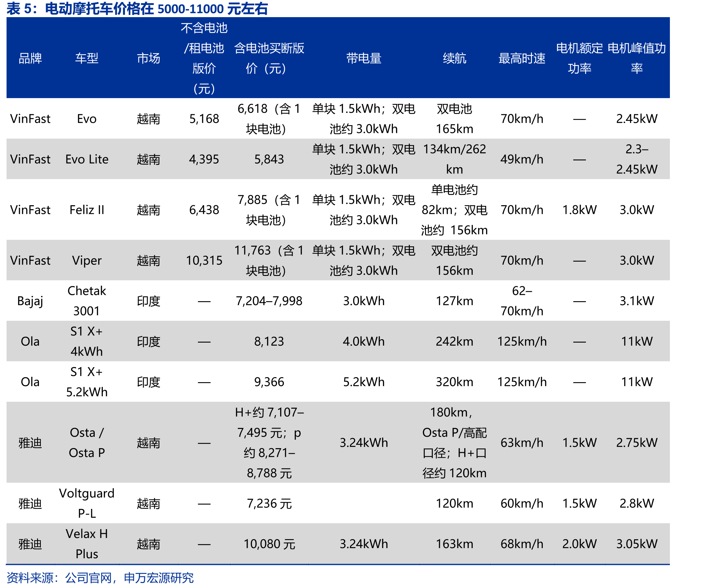The width and height of the screenshot is (721, 588).
Task: Click the '含电池买断版价（元）' header
Action: coord(269,58)
